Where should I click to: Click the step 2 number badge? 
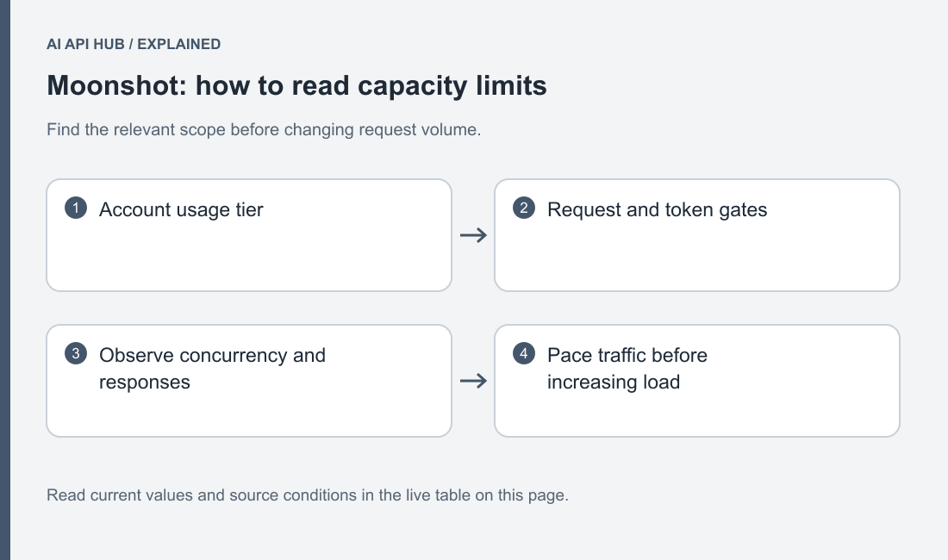coord(524,208)
